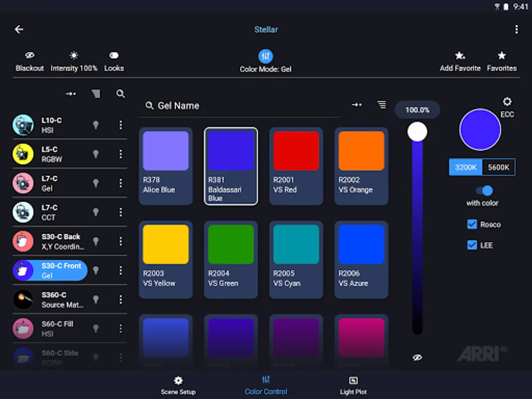Image resolution: width=532 pixels, height=399 pixels.
Task: Select the R2001 VS Red gel
Action: pyautogui.click(x=296, y=166)
